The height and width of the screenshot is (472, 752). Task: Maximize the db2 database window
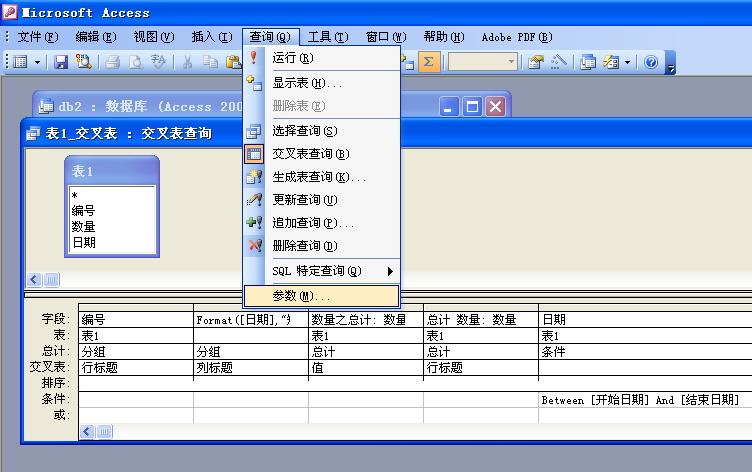point(472,106)
